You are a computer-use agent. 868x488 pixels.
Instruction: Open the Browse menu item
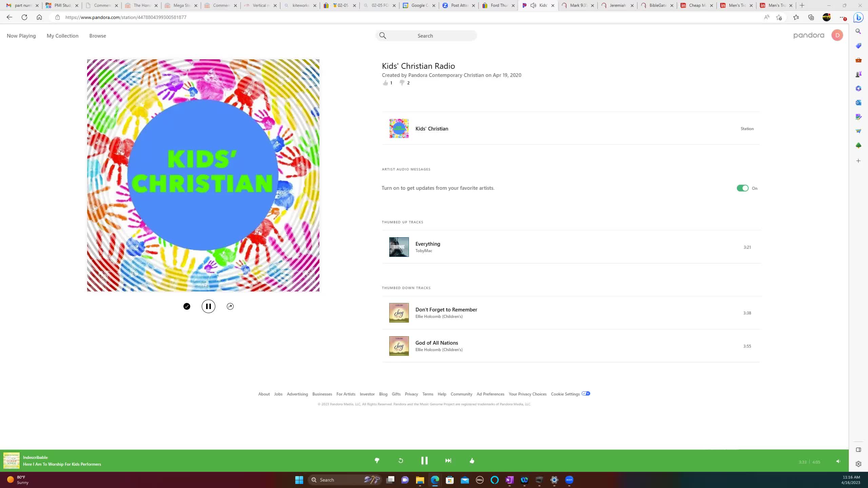pyautogui.click(x=98, y=36)
